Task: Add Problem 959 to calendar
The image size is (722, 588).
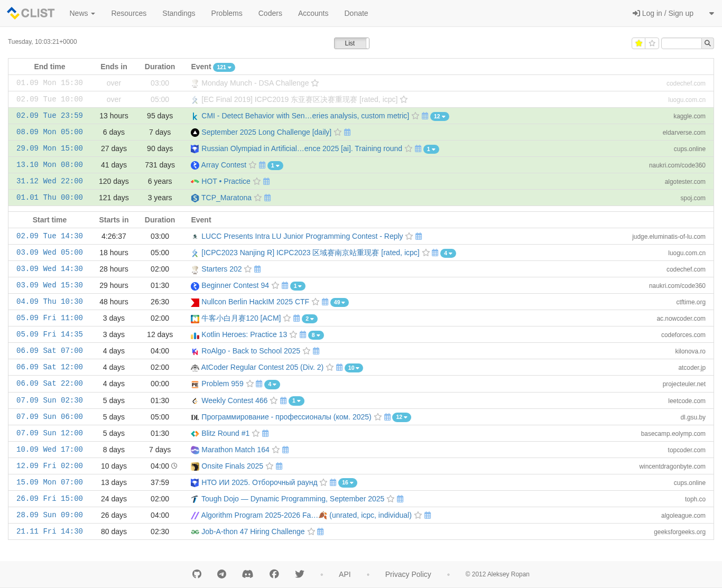Action: [x=259, y=384]
